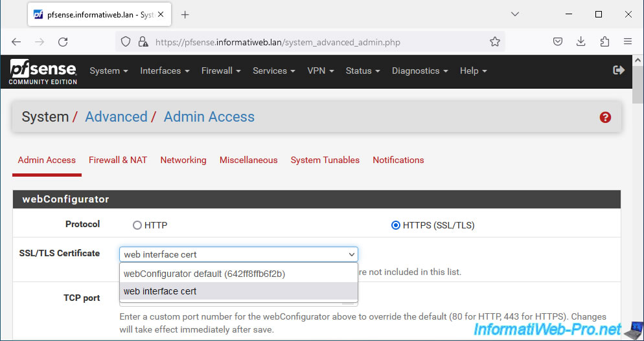The height and width of the screenshot is (341, 644).
Task: Click the Save to Pocket icon
Action: coord(557,41)
